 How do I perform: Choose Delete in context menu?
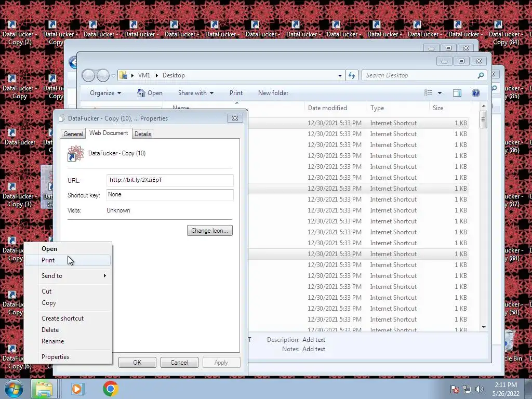(68, 330)
